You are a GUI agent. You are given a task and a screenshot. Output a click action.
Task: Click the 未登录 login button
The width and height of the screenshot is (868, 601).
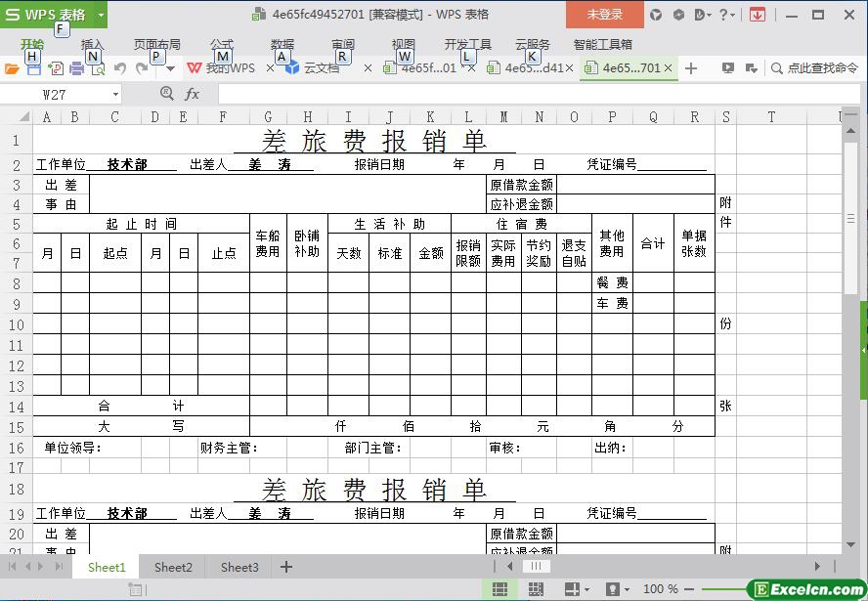[604, 15]
